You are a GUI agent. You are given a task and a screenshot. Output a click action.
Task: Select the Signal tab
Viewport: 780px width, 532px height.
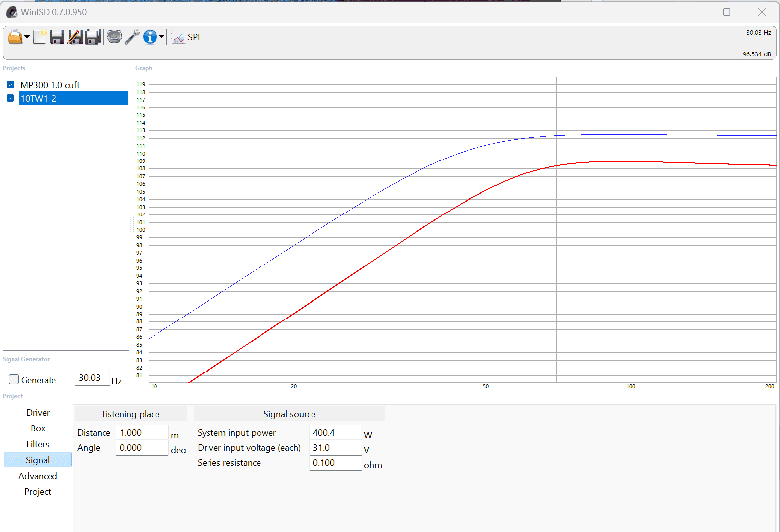coord(38,460)
